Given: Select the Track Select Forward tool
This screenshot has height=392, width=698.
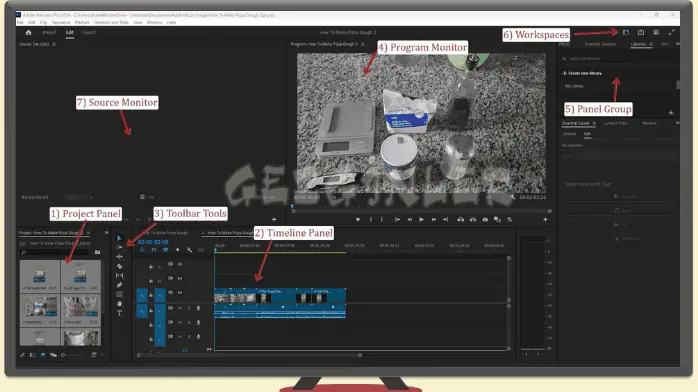Looking at the screenshot, I should pos(119,247).
